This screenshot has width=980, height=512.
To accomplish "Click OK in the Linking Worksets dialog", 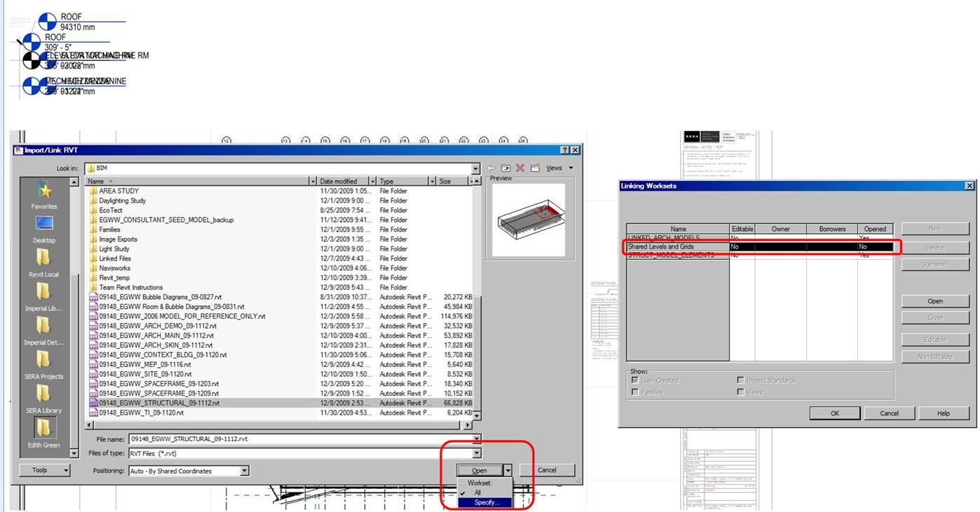I will point(835,413).
